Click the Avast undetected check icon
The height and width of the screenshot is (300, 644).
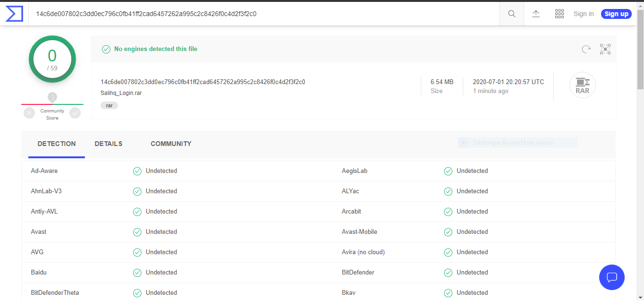(x=137, y=232)
